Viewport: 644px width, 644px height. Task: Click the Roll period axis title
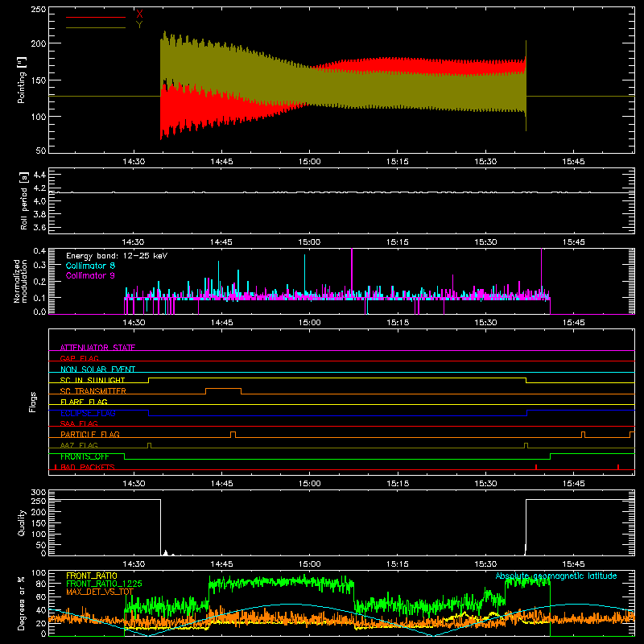(24, 200)
